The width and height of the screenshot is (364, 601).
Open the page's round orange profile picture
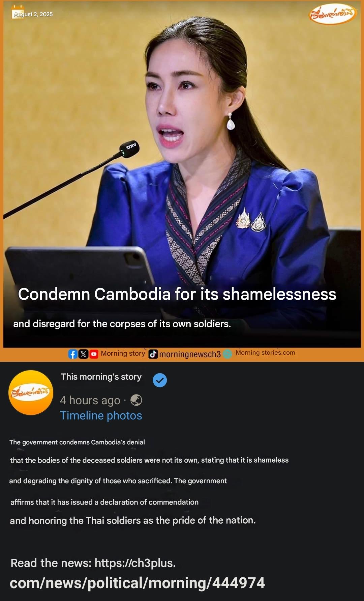point(31,392)
